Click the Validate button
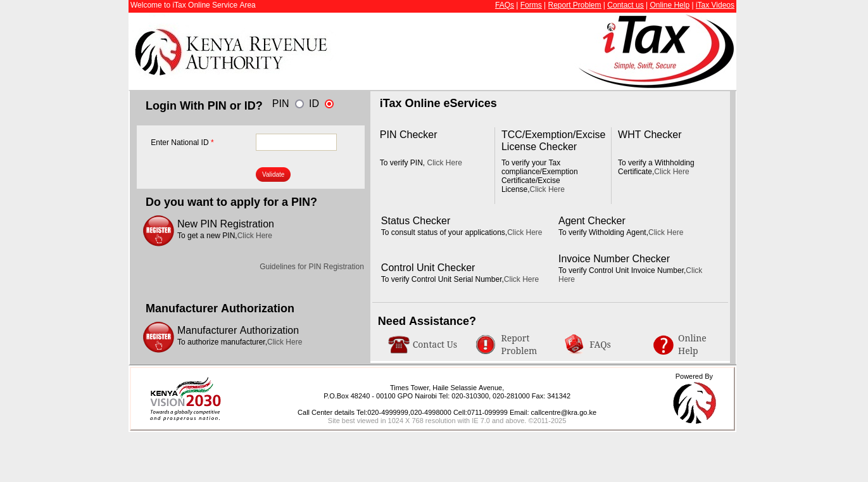The width and height of the screenshot is (868, 482). [273, 174]
